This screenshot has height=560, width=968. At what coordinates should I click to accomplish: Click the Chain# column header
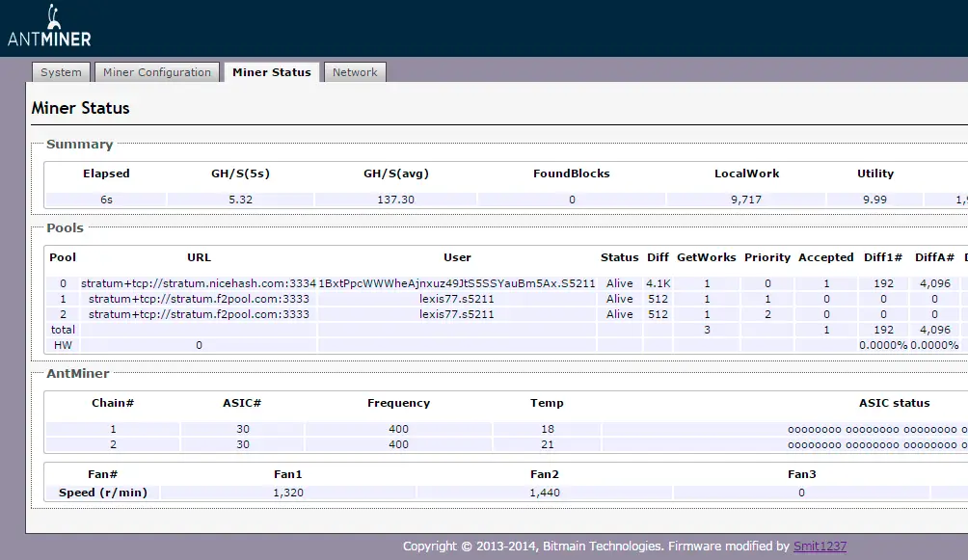113,403
